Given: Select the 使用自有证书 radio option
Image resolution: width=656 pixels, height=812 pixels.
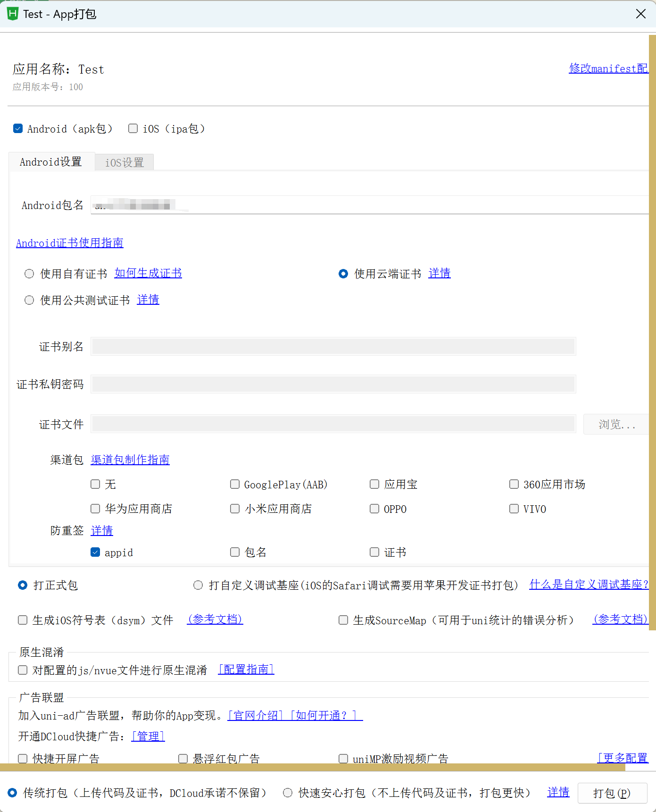Looking at the screenshot, I should (x=29, y=274).
